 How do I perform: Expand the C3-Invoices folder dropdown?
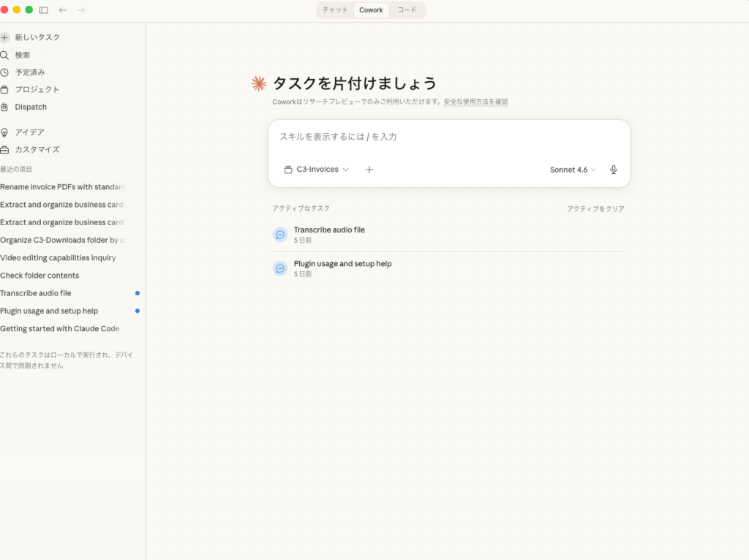coord(317,170)
